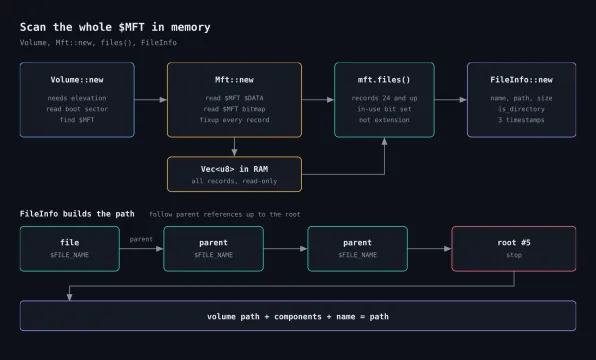Select the 'fixup every record' line
Viewport: 596px width, 360px height.
pyautogui.click(x=234, y=120)
